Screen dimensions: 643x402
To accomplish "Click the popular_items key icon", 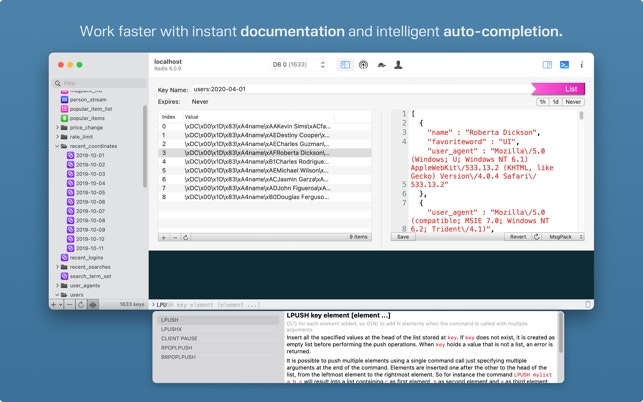I will tap(64, 118).
